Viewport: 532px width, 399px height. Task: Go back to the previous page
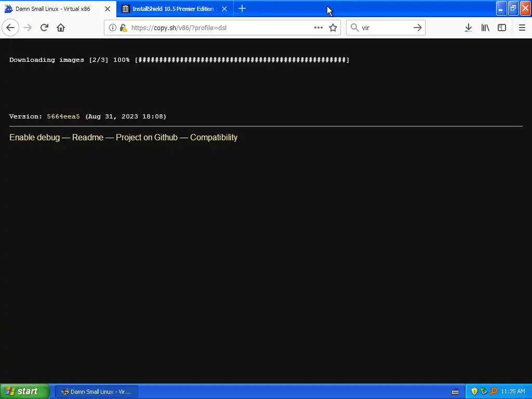pos(10,28)
